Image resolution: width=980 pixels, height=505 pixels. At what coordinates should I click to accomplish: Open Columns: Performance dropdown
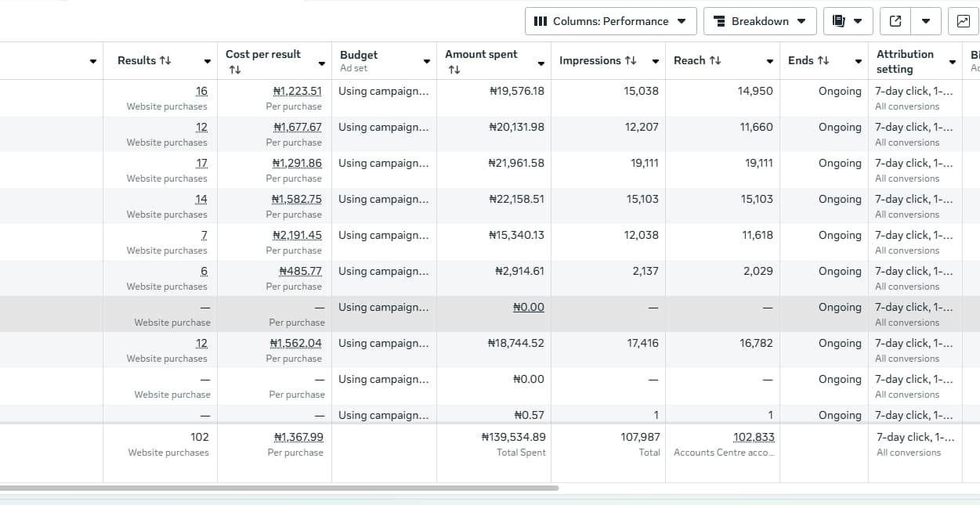pos(610,21)
